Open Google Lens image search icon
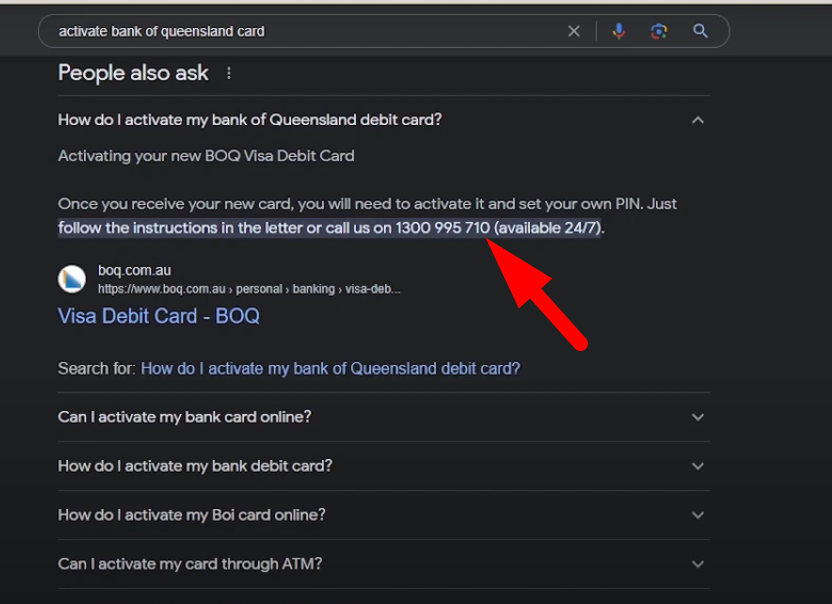 pyautogui.click(x=658, y=31)
